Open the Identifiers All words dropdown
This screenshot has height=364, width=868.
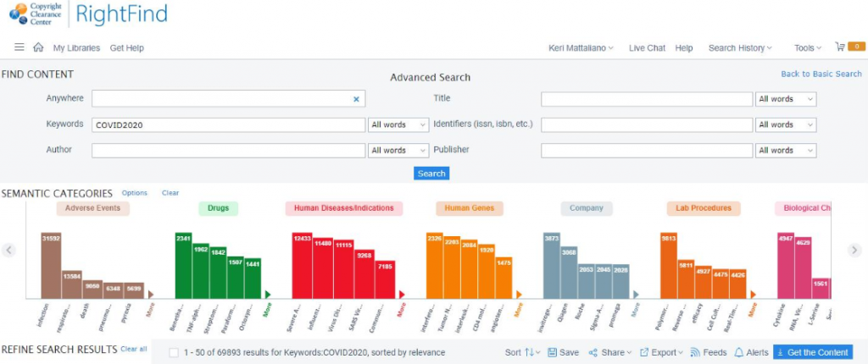point(786,124)
